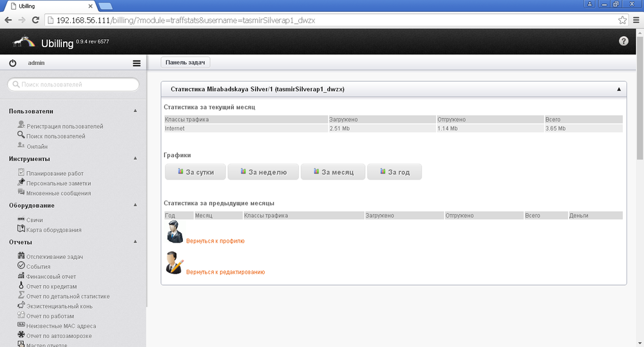This screenshot has height=347, width=644.
Task: Open Карта оборудования in sidebar
Action: [53, 230]
